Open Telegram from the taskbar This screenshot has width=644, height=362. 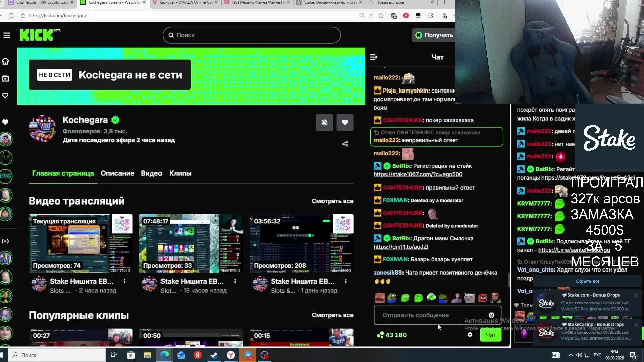pos(248,355)
